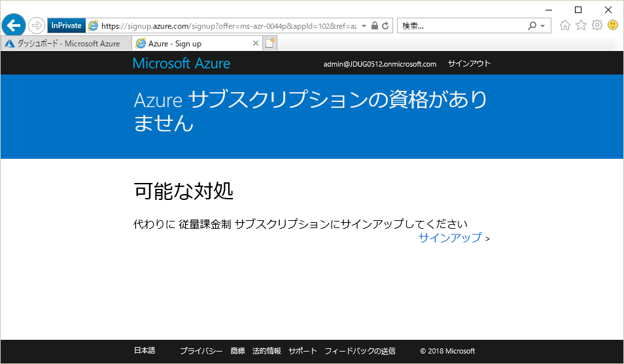Refresh the page with the reload icon
The width and height of the screenshot is (624, 364).
385,26
